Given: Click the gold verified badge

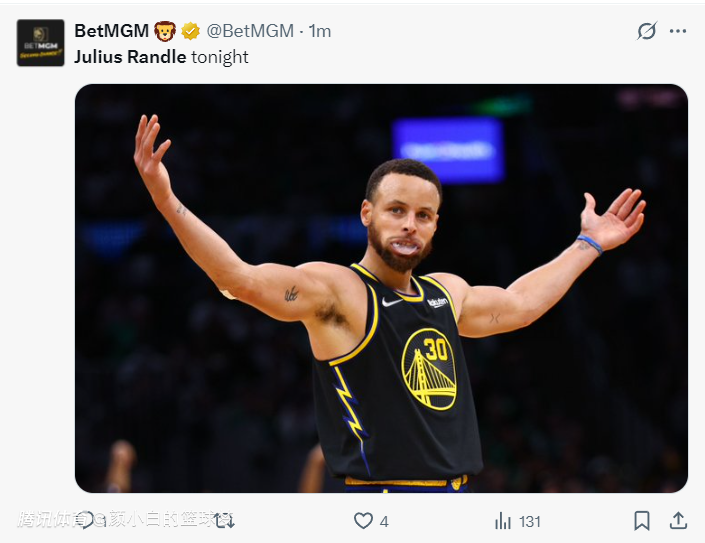Looking at the screenshot, I should [190, 31].
